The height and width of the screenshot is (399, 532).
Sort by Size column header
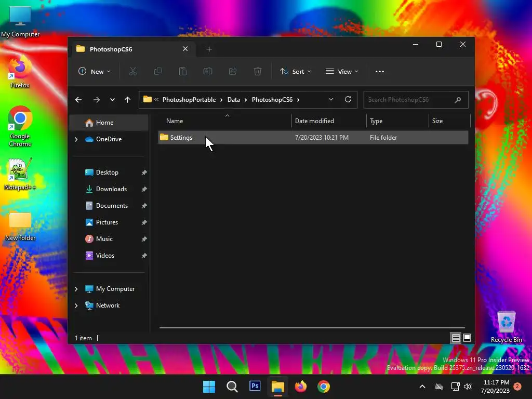(449, 121)
